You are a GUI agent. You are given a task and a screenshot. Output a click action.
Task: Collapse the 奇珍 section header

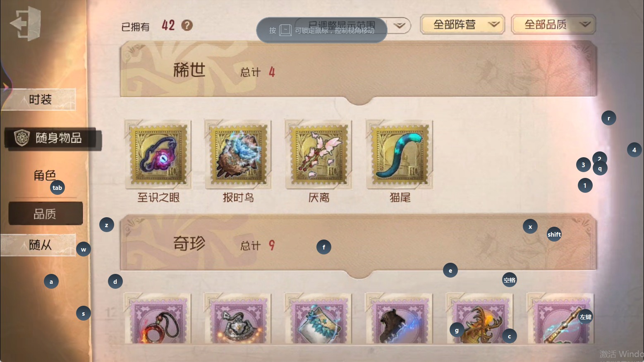(358, 244)
